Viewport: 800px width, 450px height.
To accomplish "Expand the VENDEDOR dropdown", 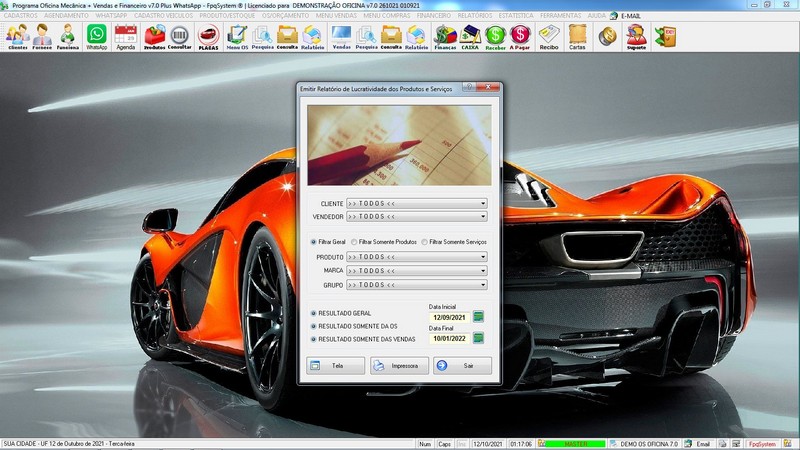I will coord(482,216).
